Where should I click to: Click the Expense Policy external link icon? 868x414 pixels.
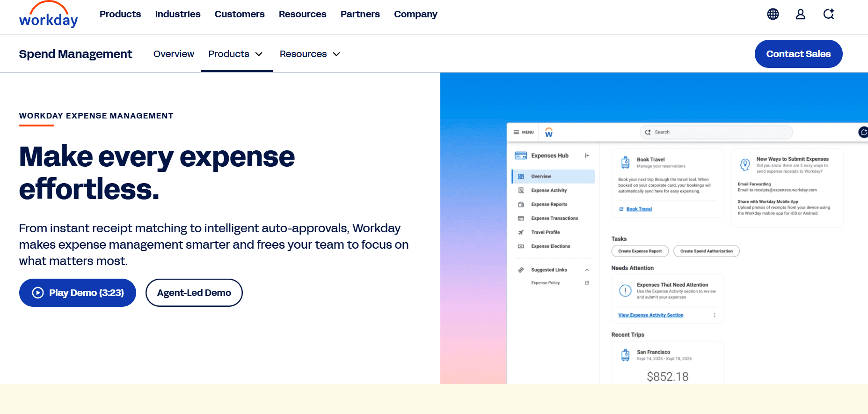pos(587,283)
